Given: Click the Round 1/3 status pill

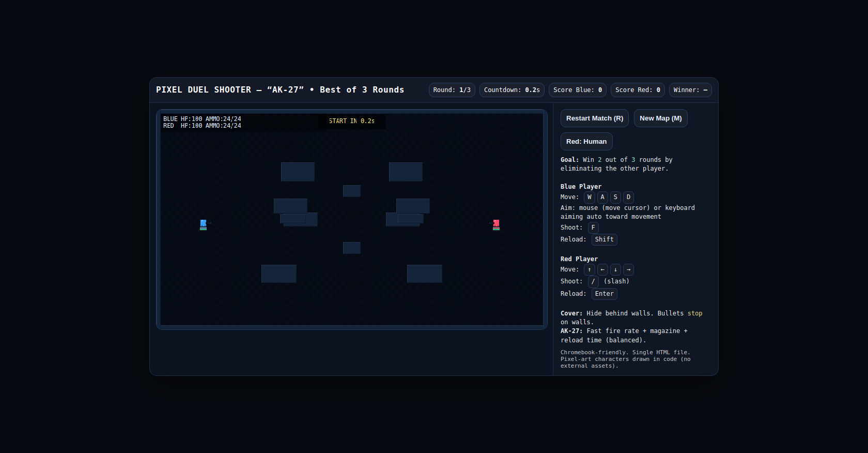Looking at the screenshot, I should 452,90.
